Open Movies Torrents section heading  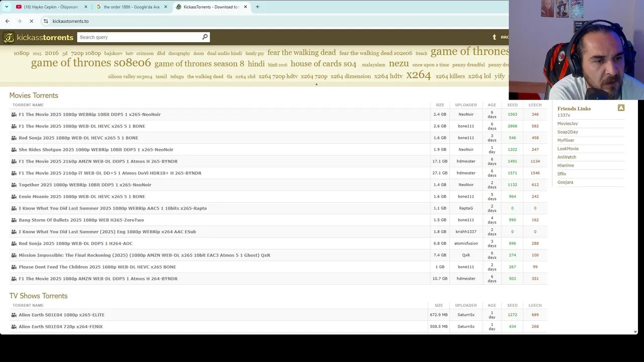click(x=34, y=96)
